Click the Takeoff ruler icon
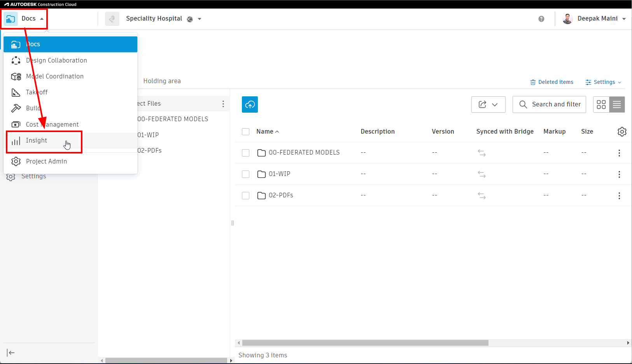632x364 pixels. pyautogui.click(x=16, y=92)
